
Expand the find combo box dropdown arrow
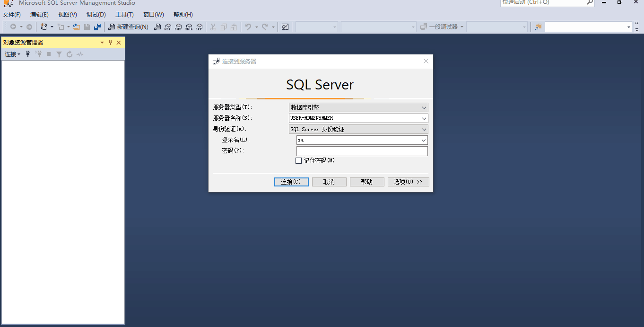(x=629, y=27)
